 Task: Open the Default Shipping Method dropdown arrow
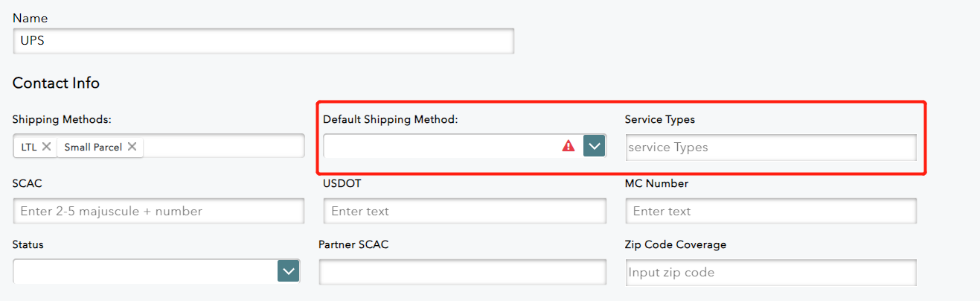tap(594, 146)
